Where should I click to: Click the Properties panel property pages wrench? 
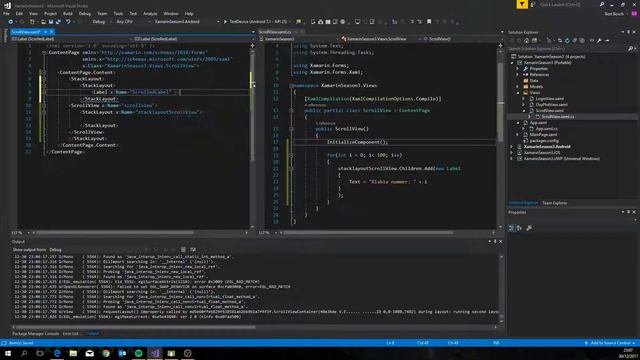(x=529, y=228)
